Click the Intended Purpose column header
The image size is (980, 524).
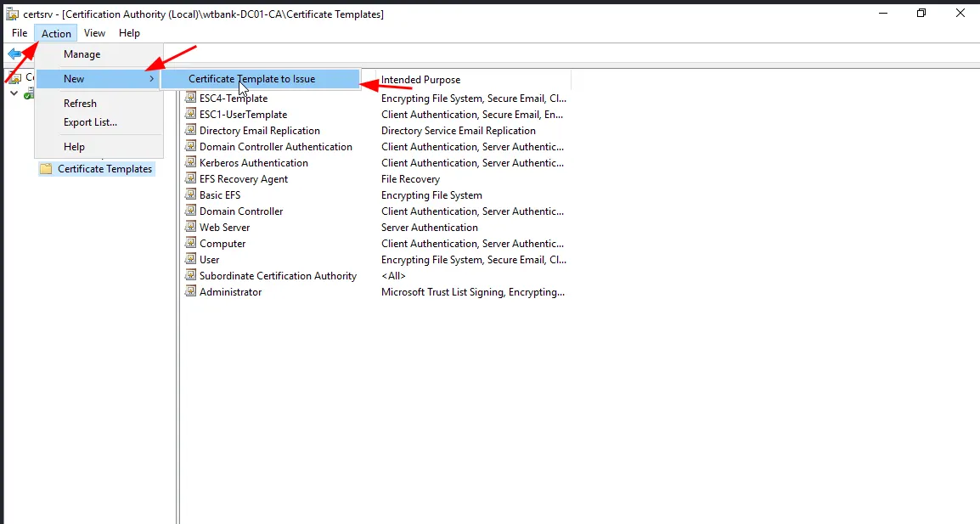pyautogui.click(x=420, y=80)
